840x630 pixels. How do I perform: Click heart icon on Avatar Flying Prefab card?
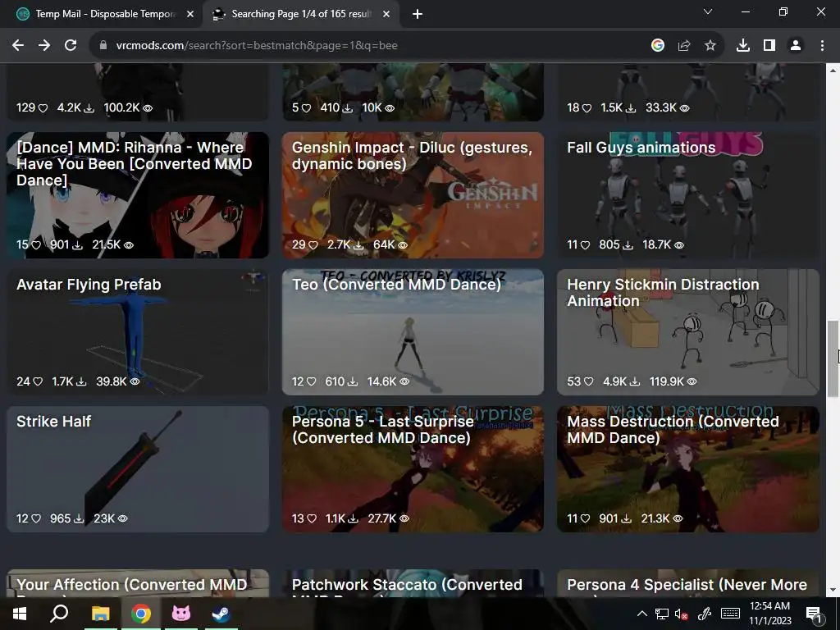38,382
